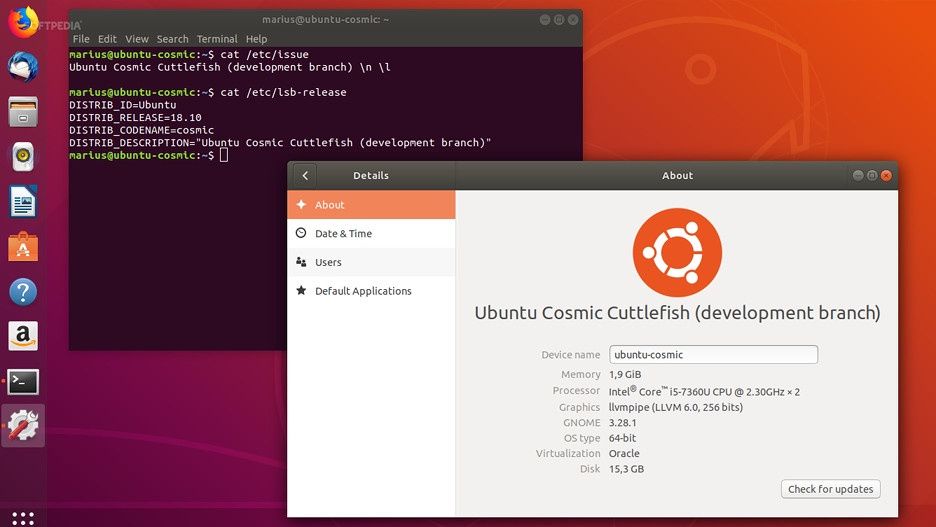Click the Graphics value 'llvmpipe'

click(x=676, y=407)
